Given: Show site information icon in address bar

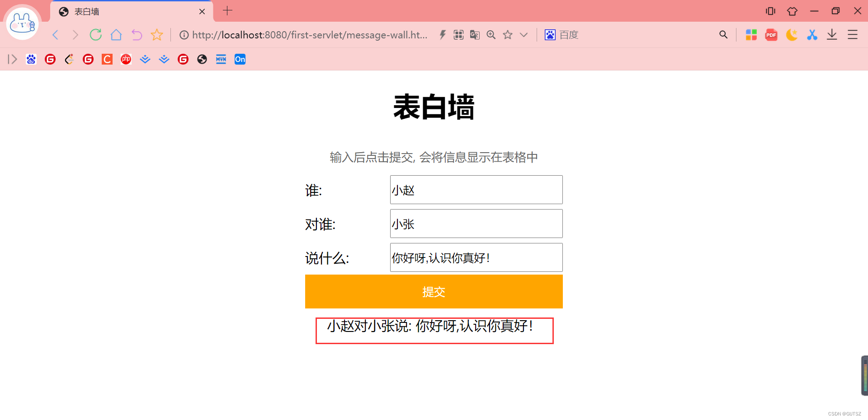Looking at the screenshot, I should pos(184,35).
